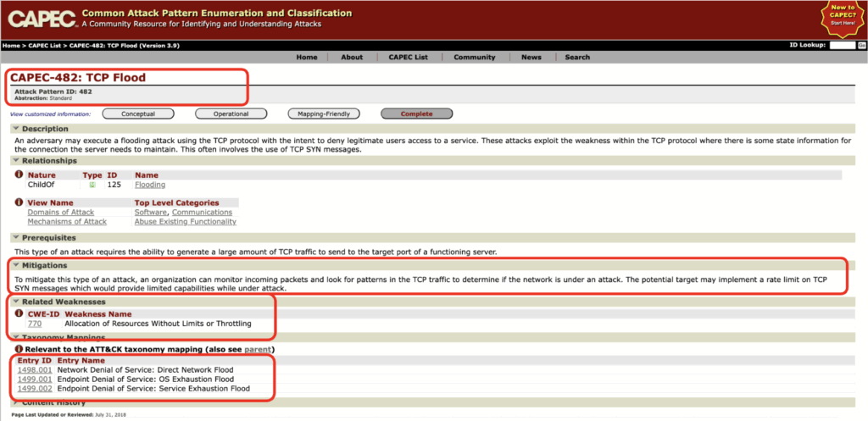Viewport: 868px width, 421px height.
Task: Switch to the Conceptual view
Action: [138, 114]
